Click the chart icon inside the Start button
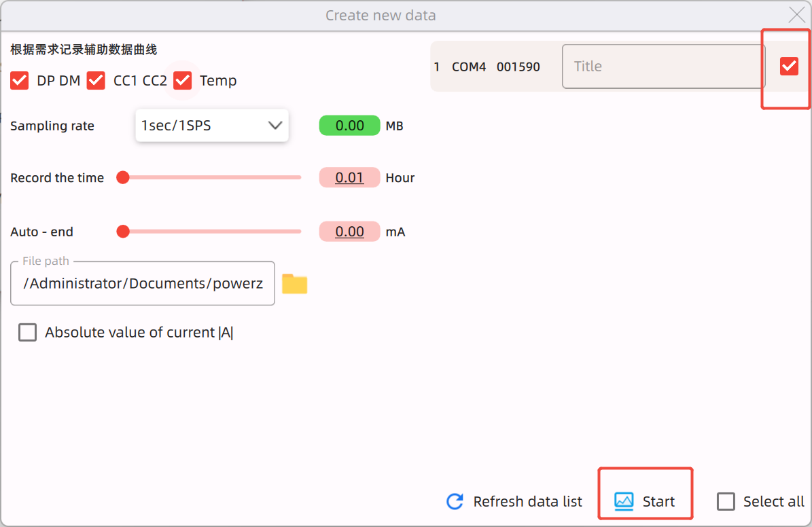812x527 pixels. tap(624, 501)
